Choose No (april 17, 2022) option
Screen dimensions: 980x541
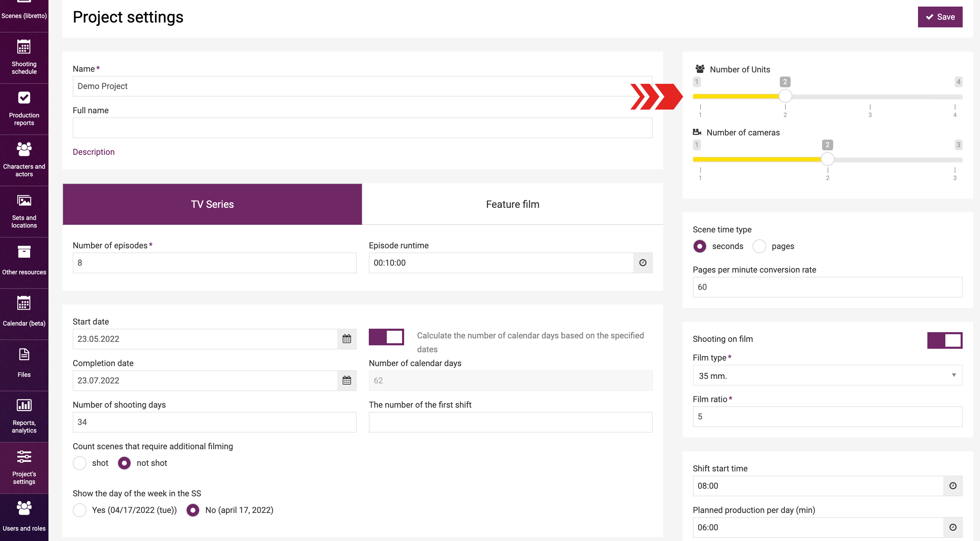[193, 510]
